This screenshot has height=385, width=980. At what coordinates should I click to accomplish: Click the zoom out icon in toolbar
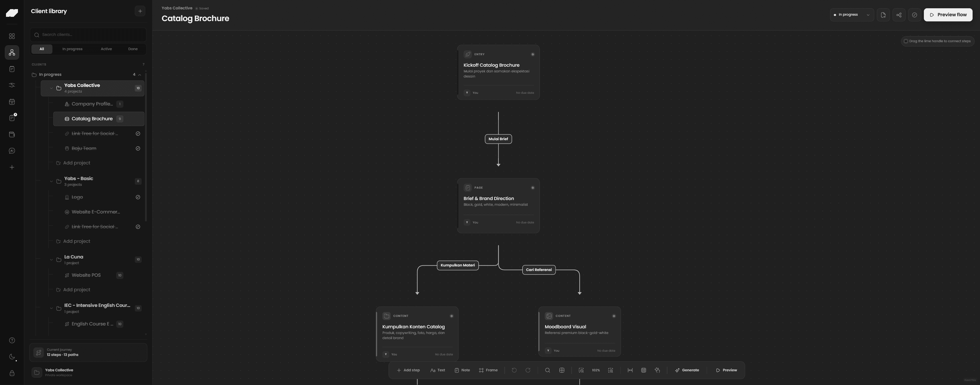pos(581,370)
